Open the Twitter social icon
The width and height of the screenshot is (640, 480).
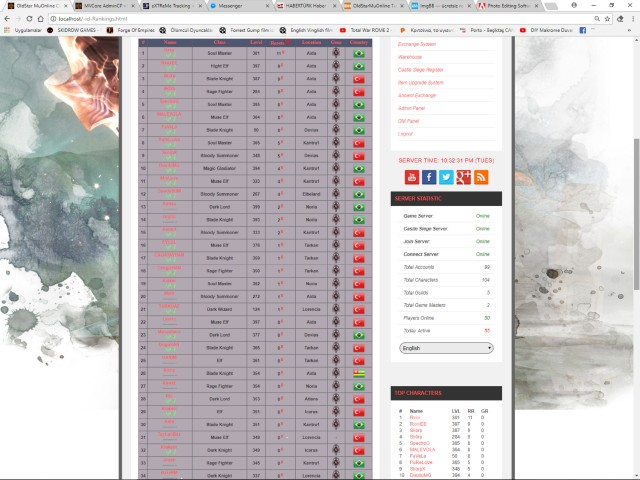[x=446, y=177]
